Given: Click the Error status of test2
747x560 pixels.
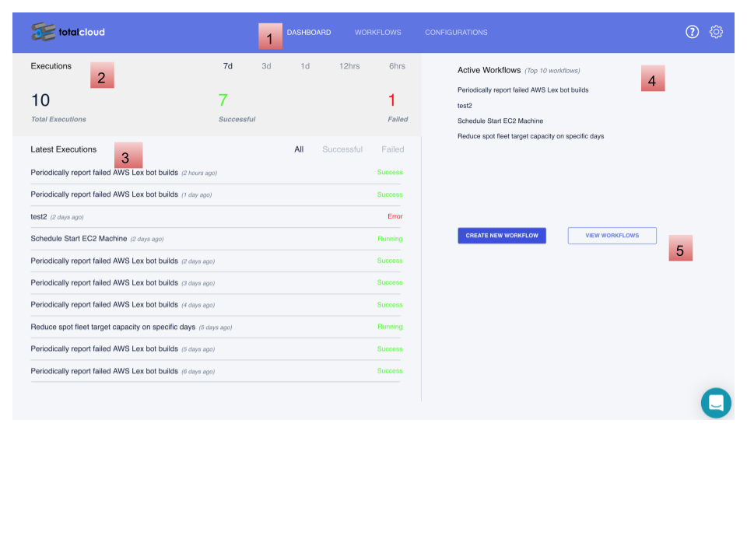Looking at the screenshot, I should (395, 217).
